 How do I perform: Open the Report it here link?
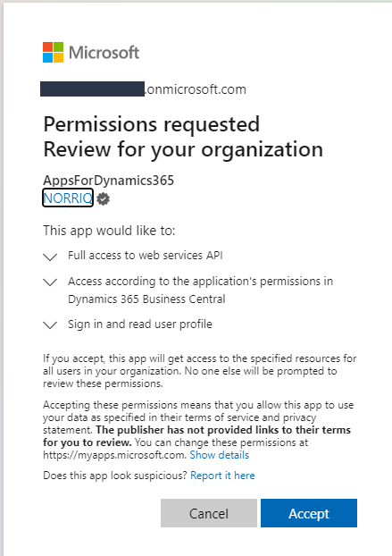click(222, 476)
